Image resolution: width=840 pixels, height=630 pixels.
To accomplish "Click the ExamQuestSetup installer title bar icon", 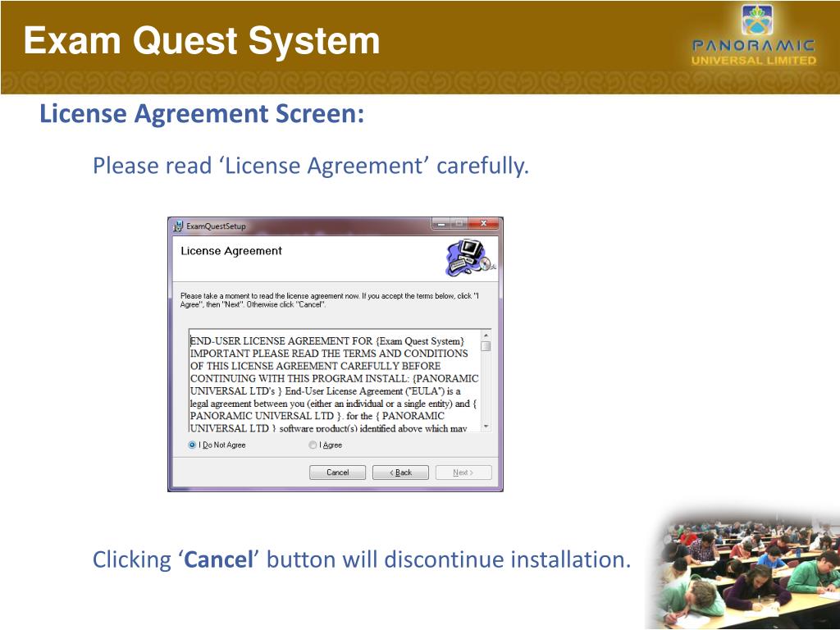I will pos(178,226).
